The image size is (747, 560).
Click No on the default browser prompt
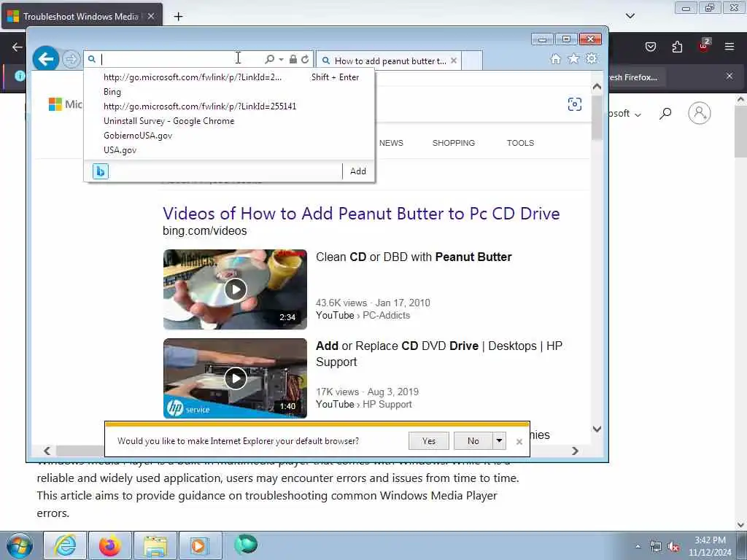tap(473, 441)
